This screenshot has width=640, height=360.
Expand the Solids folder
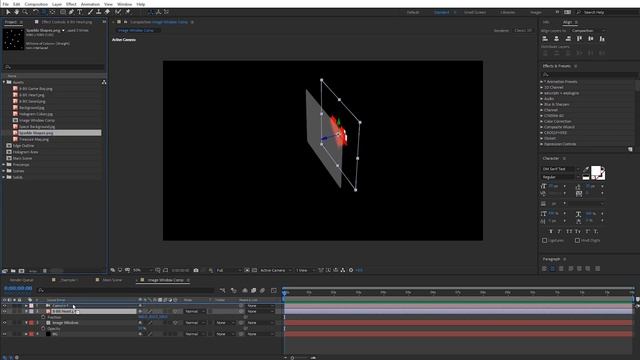(x=4, y=177)
